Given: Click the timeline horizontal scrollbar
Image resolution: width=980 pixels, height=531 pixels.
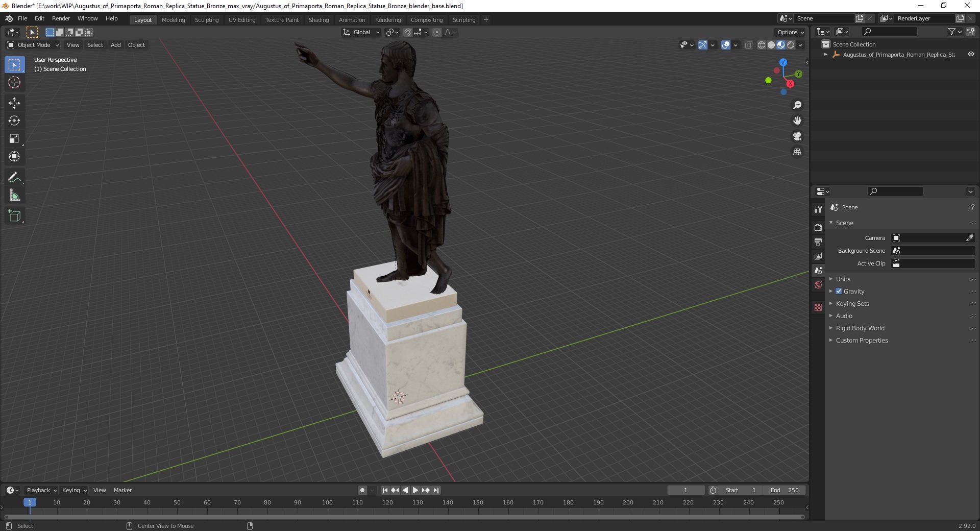Looking at the screenshot, I should [x=403, y=517].
